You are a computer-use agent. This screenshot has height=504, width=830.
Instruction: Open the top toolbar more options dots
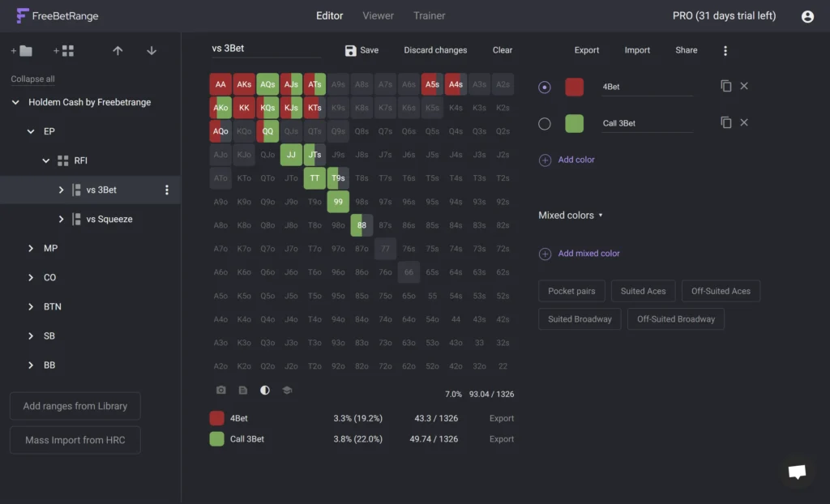click(725, 50)
